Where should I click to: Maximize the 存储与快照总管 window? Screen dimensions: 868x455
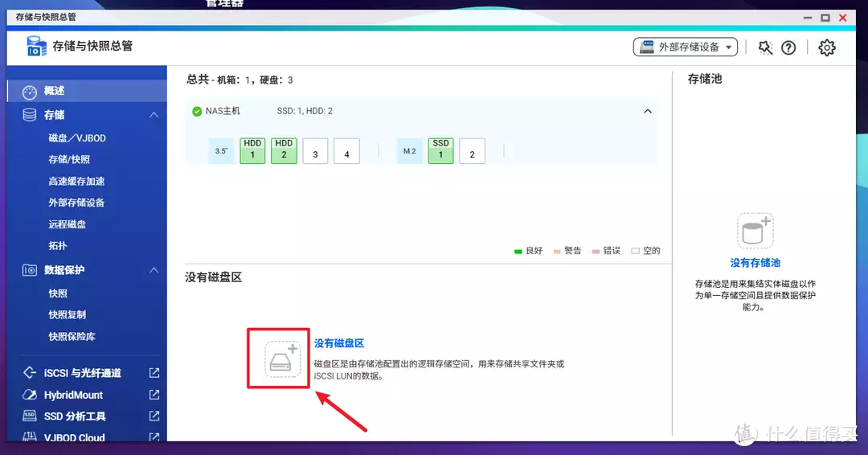825,18
